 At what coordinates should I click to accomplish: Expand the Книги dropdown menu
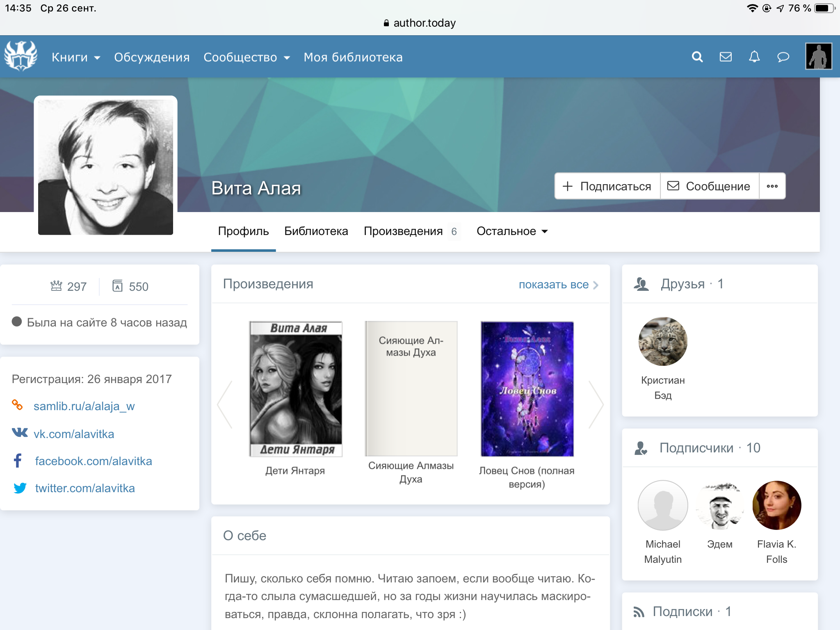pos(76,57)
